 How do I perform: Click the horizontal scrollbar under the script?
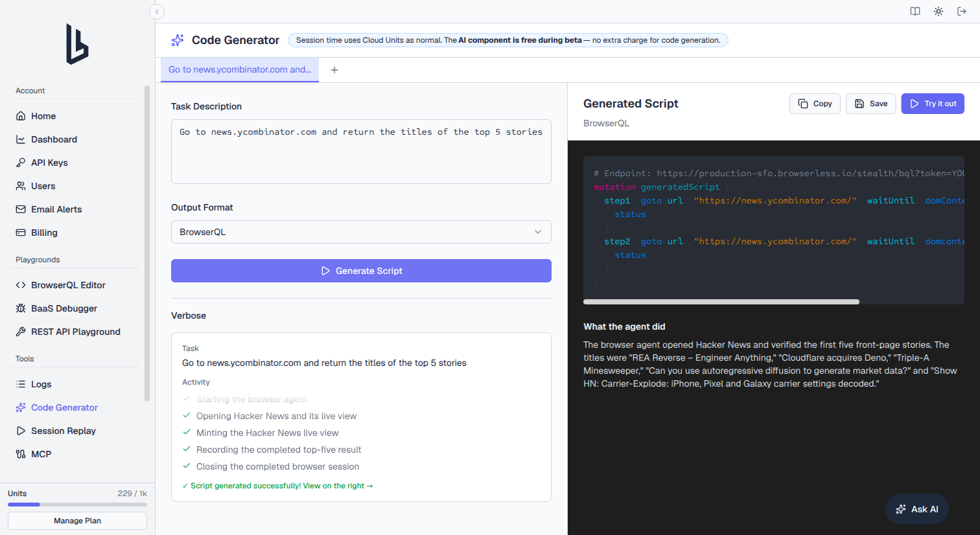[x=721, y=302]
